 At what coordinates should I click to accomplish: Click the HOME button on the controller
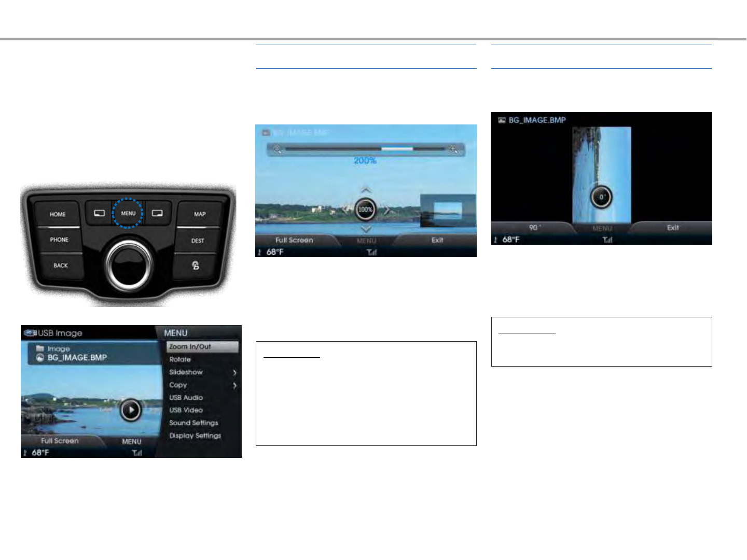point(58,214)
